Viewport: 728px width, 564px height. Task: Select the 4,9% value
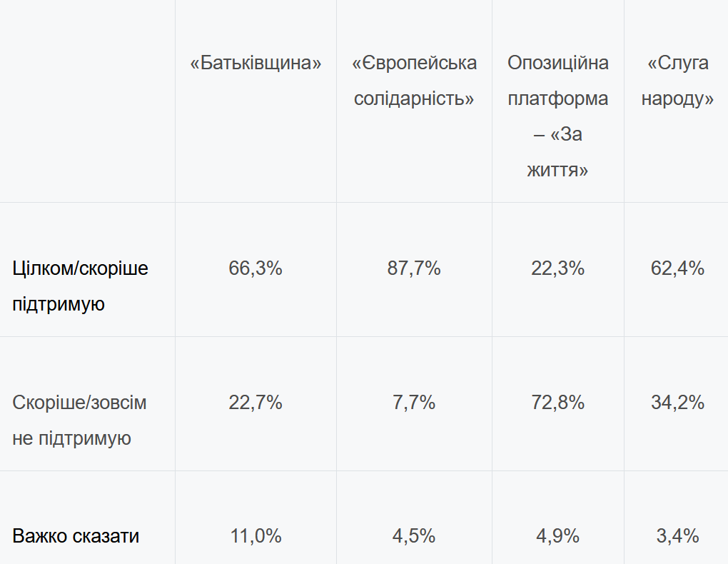[558, 536]
